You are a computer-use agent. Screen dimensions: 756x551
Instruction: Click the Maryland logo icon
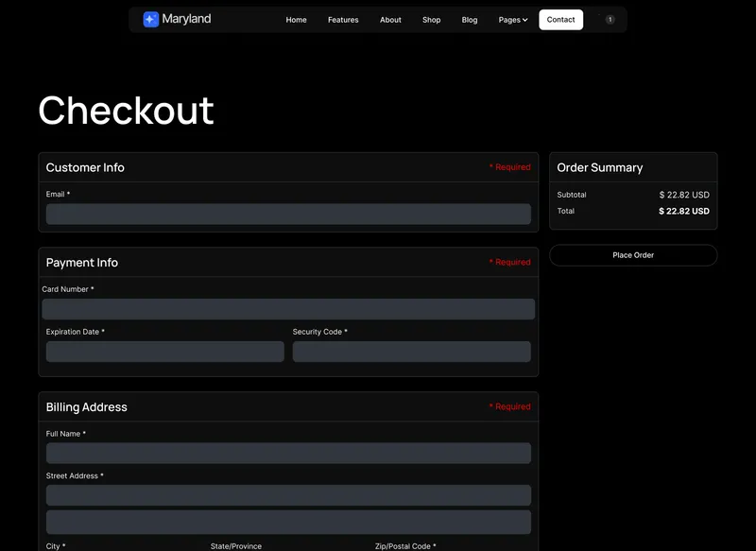point(149,19)
